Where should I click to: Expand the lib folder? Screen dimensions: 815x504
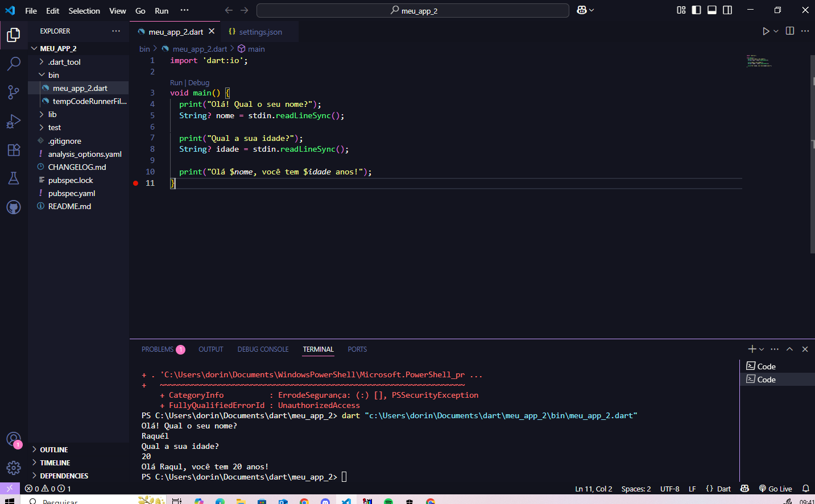(x=78, y=114)
